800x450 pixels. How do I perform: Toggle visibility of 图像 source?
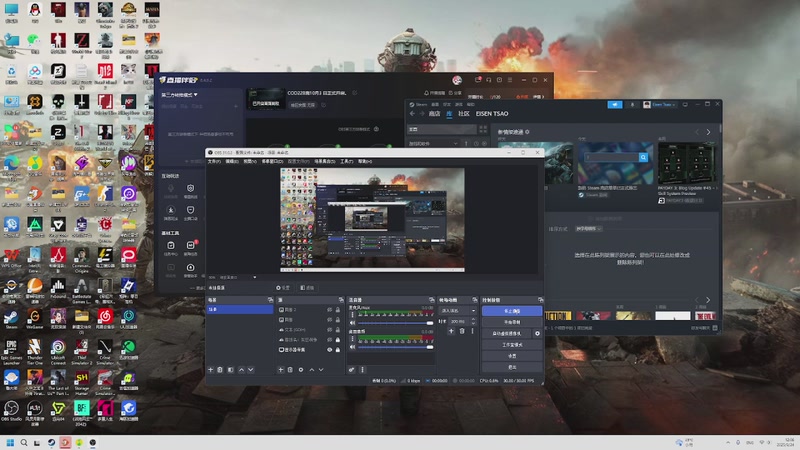[x=330, y=320]
